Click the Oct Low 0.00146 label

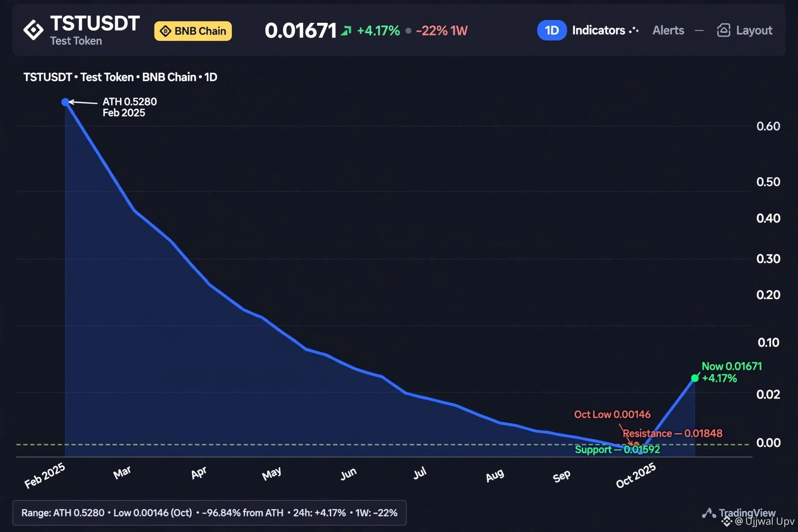612,414
